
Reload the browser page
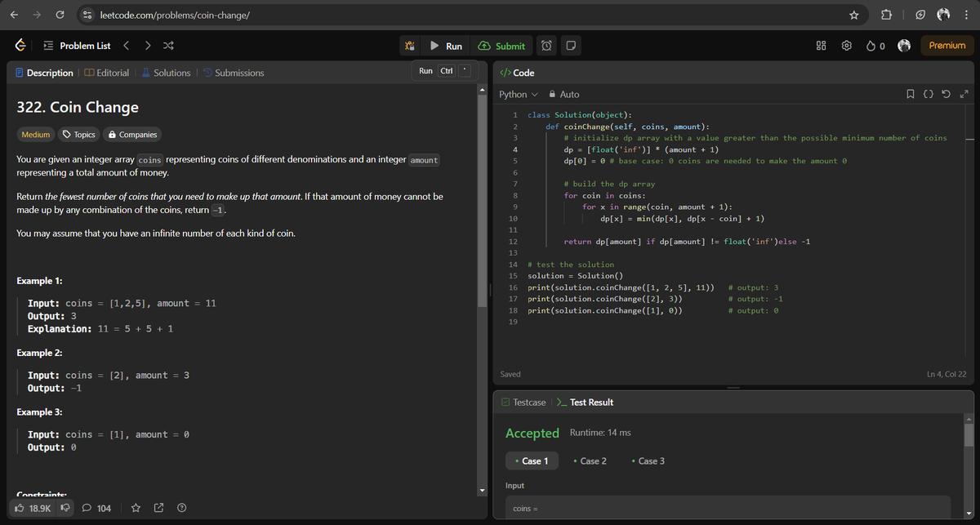(x=61, y=15)
